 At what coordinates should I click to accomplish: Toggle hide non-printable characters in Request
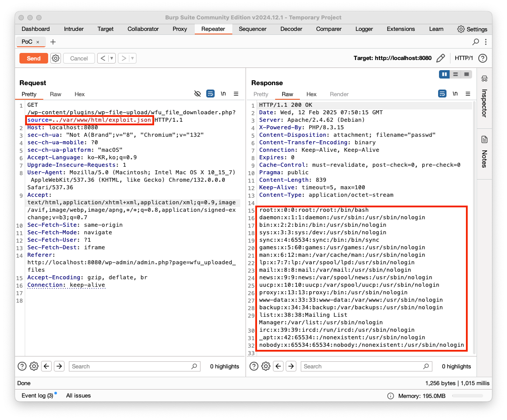(x=197, y=94)
